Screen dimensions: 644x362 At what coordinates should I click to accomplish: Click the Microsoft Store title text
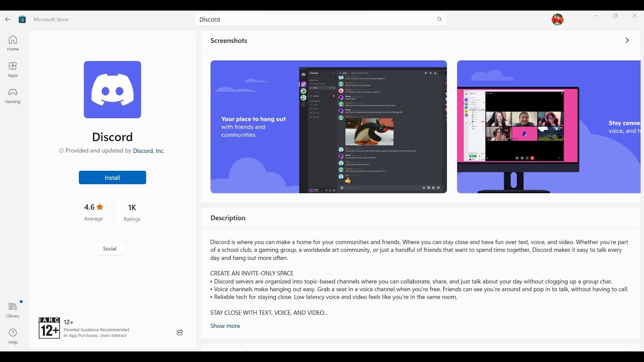click(x=51, y=20)
